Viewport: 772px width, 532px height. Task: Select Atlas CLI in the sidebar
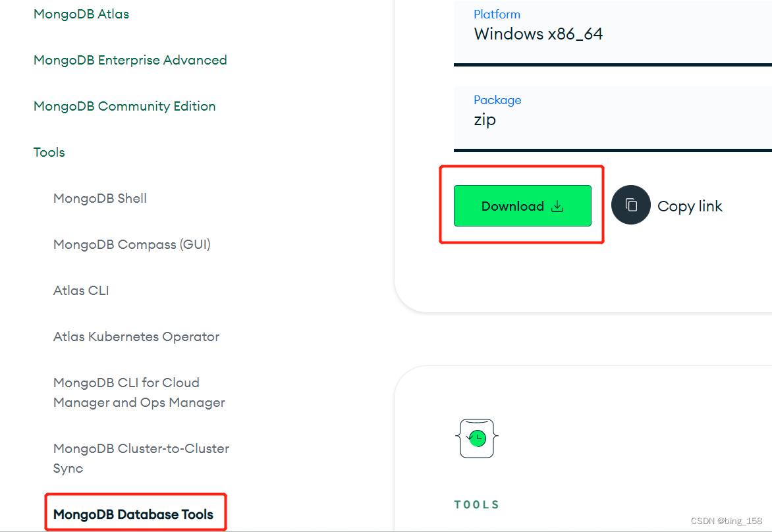pyautogui.click(x=81, y=290)
